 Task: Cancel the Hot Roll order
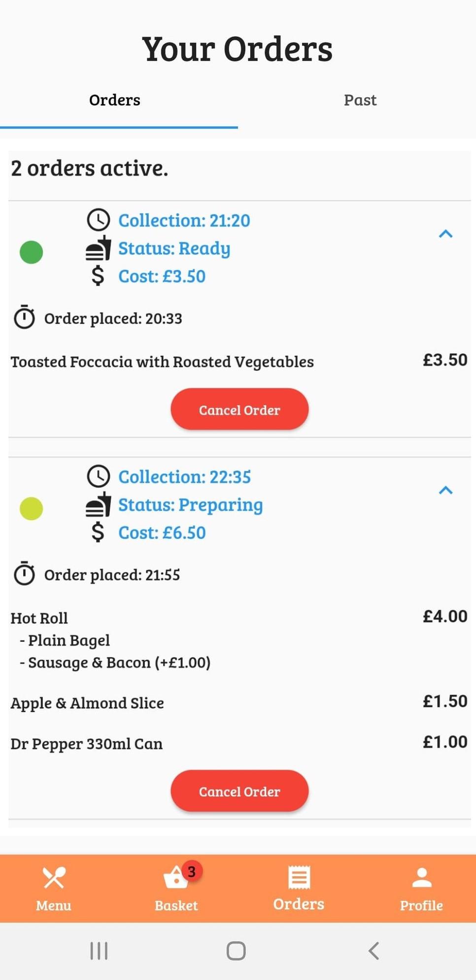239,791
